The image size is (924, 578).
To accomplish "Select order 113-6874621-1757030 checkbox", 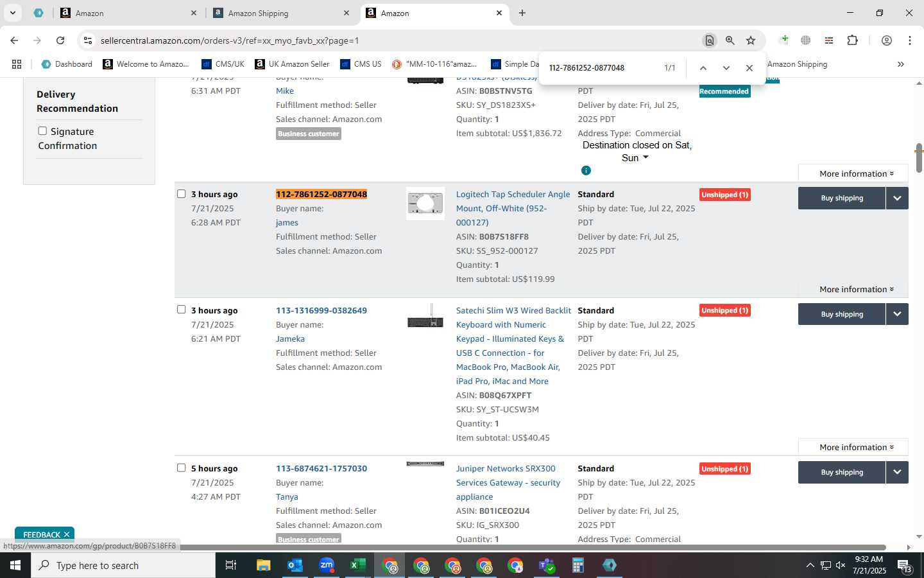I will tap(181, 468).
